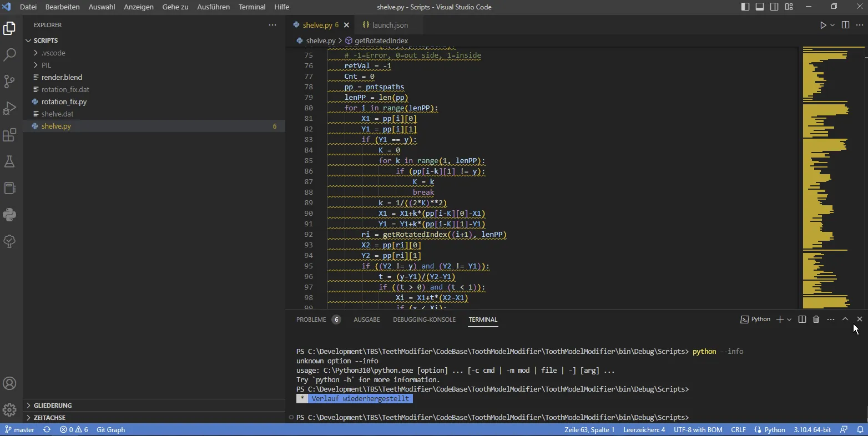This screenshot has height=436, width=868.
Task: Open new terminal profile dropdown arrow
Action: 789,320
